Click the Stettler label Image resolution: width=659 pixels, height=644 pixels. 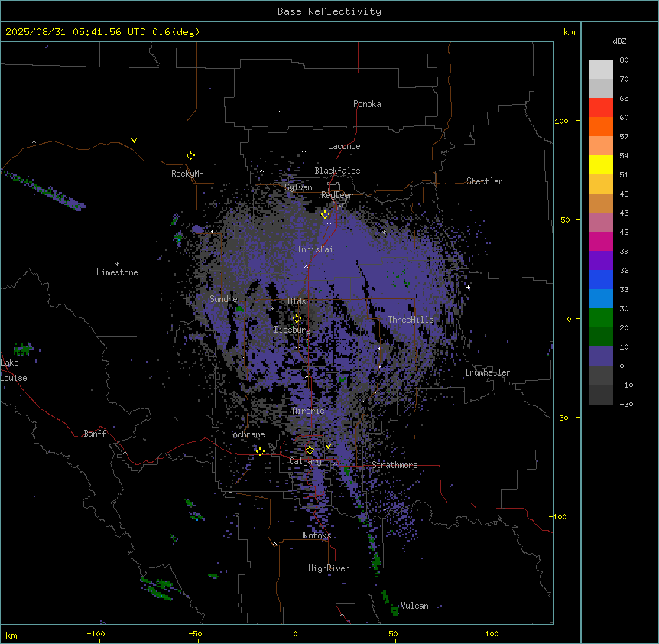(x=485, y=181)
